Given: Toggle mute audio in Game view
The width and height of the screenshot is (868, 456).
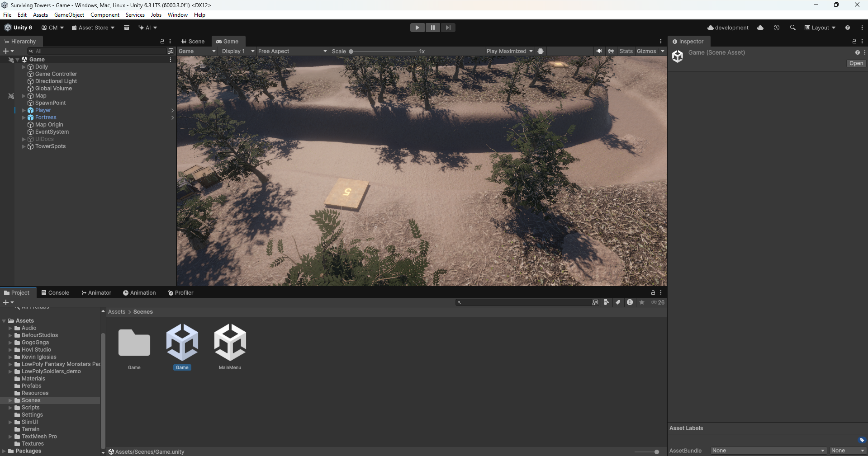Looking at the screenshot, I should pyautogui.click(x=599, y=51).
